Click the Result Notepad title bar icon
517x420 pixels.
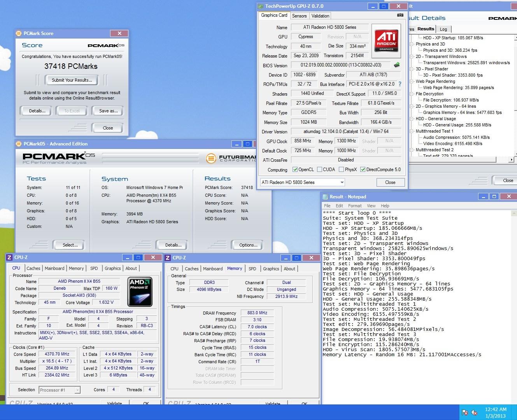click(325, 197)
